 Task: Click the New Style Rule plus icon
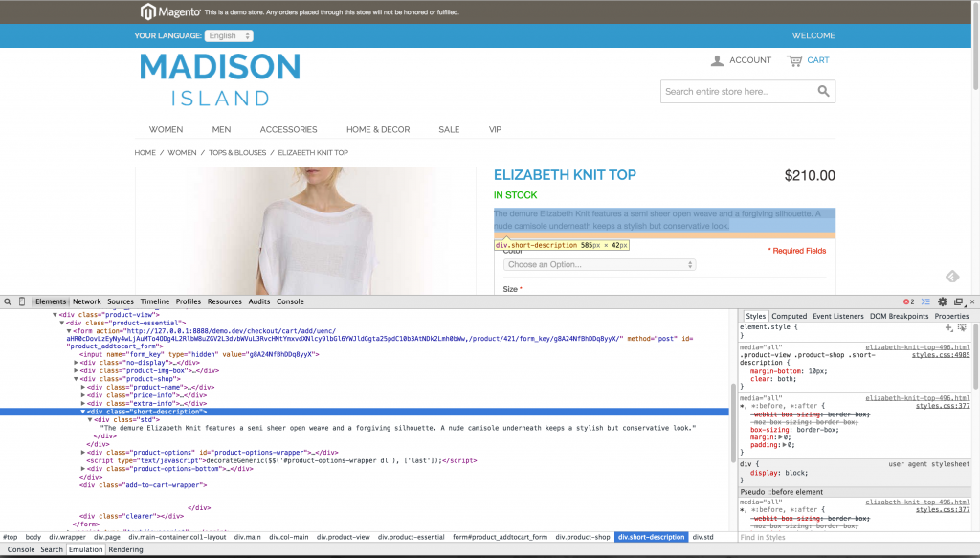[948, 327]
